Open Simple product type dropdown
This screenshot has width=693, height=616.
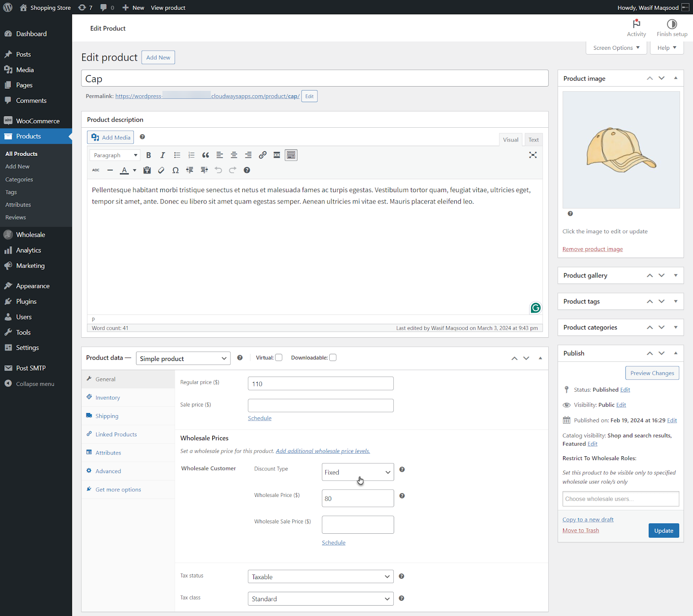tap(183, 358)
